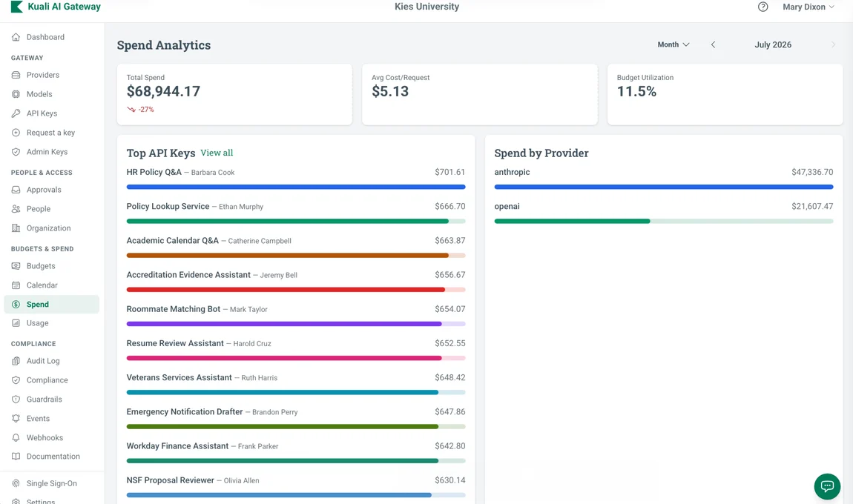Click the Audit Log icon
The width and height of the screenshot is (853, 504).
click(x=16, y=361)
